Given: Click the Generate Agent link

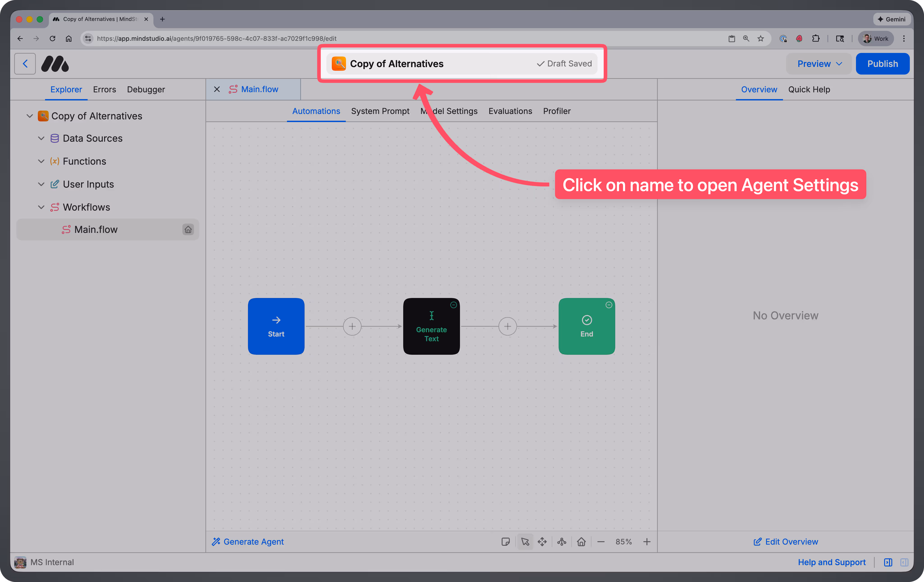Looking at the screenshot, I should pos(248,541).
